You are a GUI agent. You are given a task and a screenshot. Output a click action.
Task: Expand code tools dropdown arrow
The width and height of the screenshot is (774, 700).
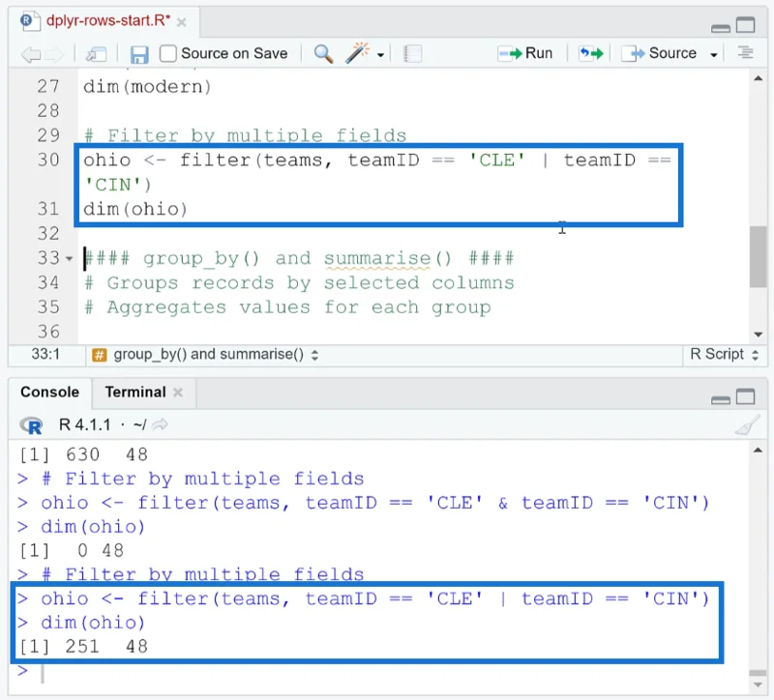(x=380, y=54)
